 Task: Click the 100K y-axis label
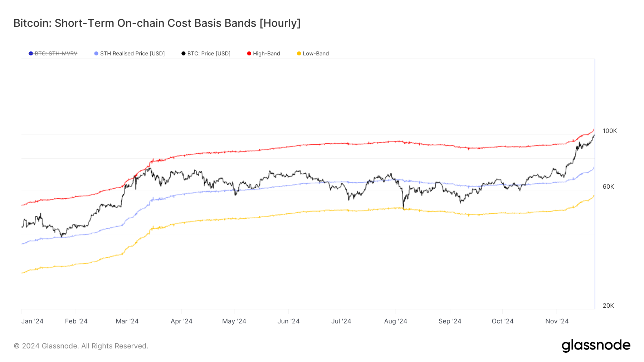point(610,131)
